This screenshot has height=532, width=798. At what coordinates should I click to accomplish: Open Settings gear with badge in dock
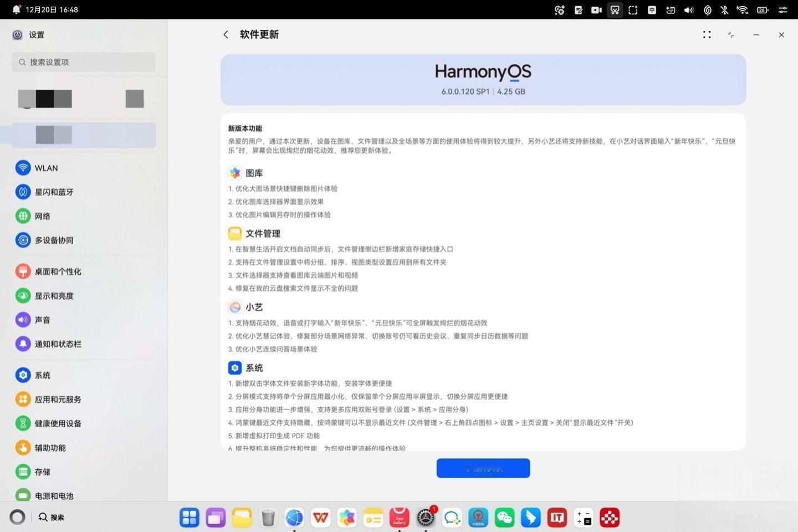tap(426, 518)
